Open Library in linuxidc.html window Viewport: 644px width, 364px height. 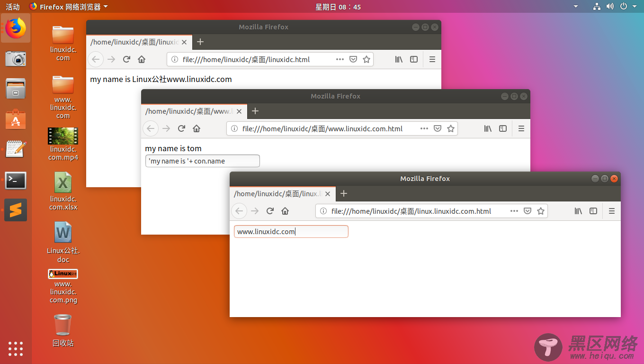pos(399,59)
